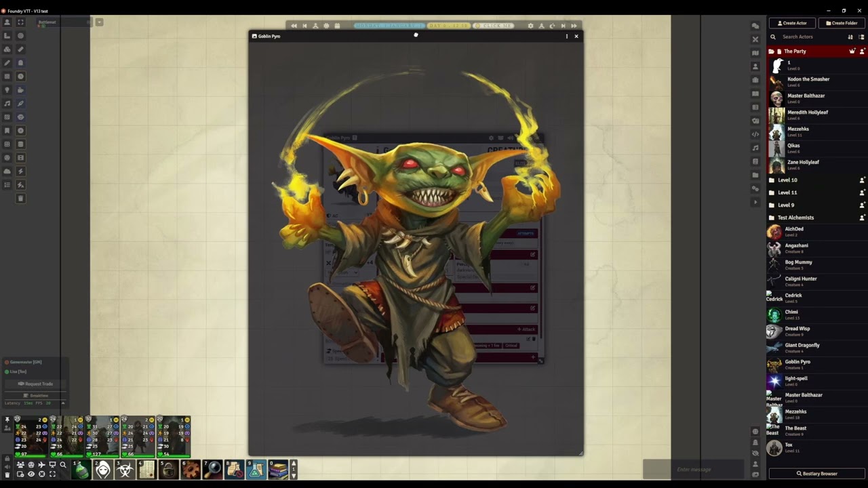Select the Ambient Sound music controls
The image size is (868, 488).
(7, 104)
